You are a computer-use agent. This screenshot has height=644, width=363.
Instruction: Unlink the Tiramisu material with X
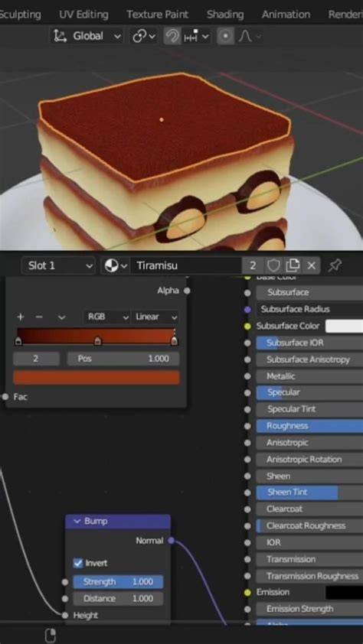point(312,265)
